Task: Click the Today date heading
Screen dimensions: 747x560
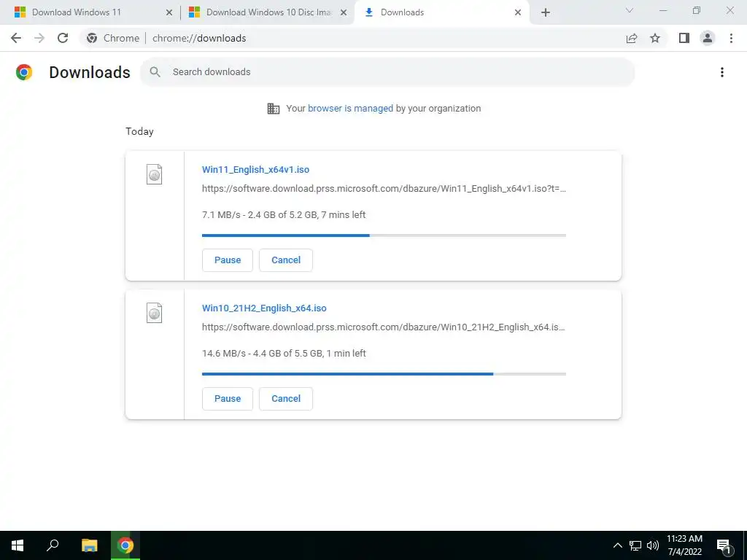Action: (139, 131)
